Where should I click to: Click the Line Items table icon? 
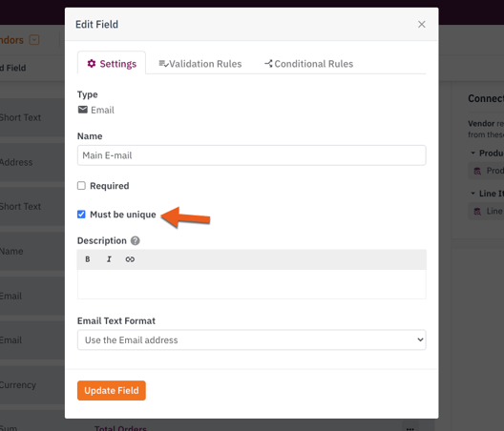tap(477, 212)
